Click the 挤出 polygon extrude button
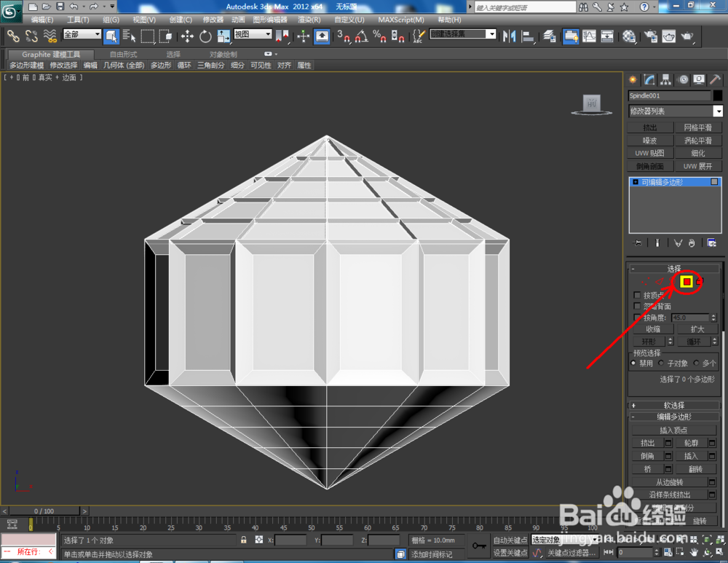Viewport: 728px width, 563px height. (648, 443)
